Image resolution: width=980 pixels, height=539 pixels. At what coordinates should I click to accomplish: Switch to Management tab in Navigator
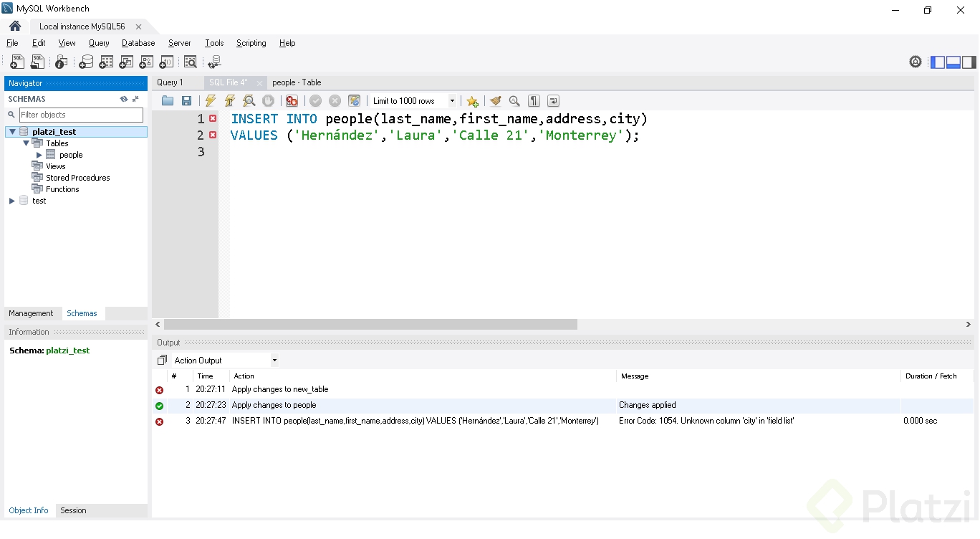[x=31, y=313]
